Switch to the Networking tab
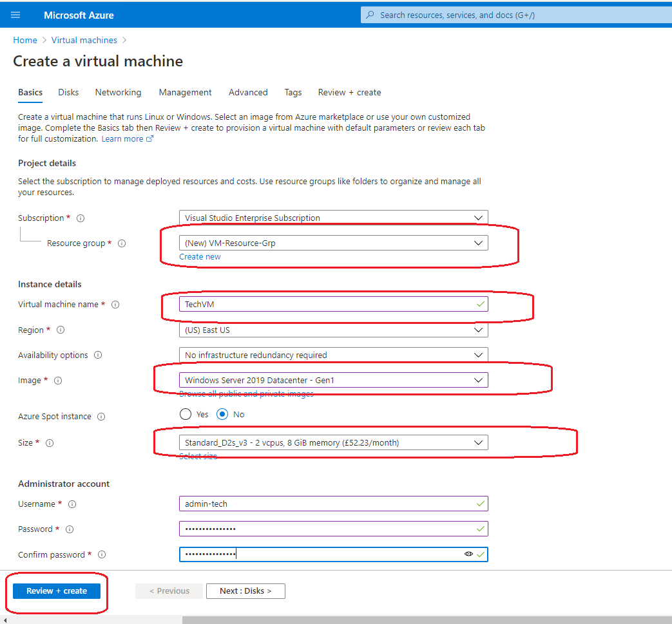The image size is (672, 624). pyautogui.click(x=119, y=93)
